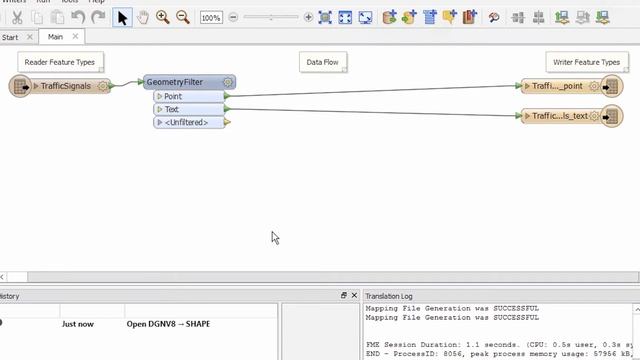
Task: Expand the Unfiltered output port
Action: 160,122
